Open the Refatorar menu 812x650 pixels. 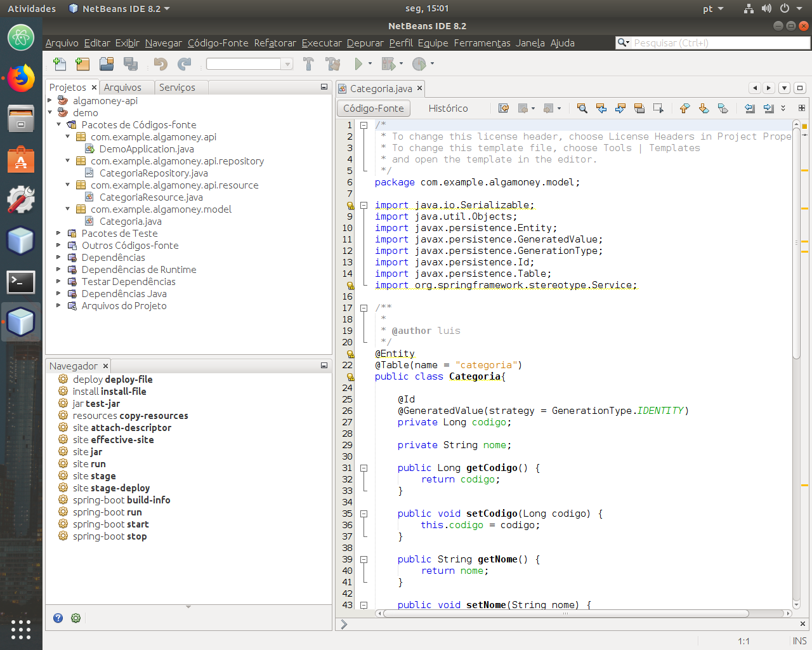pos(275,43)
